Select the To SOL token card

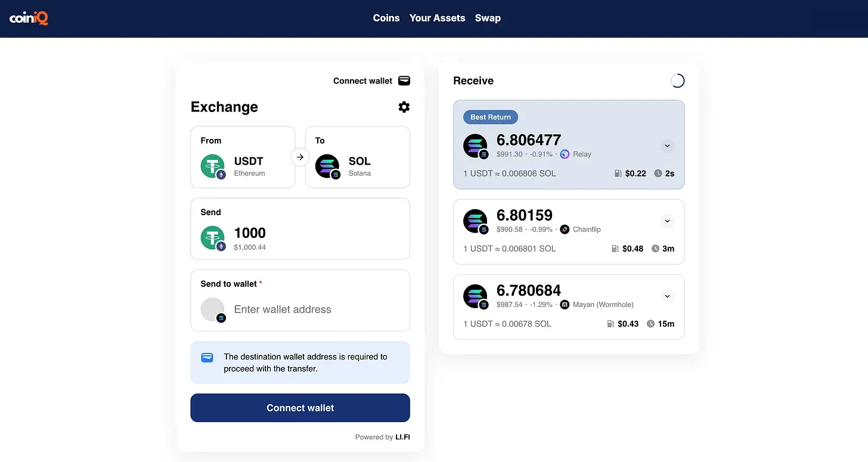[x=358, y=157]
